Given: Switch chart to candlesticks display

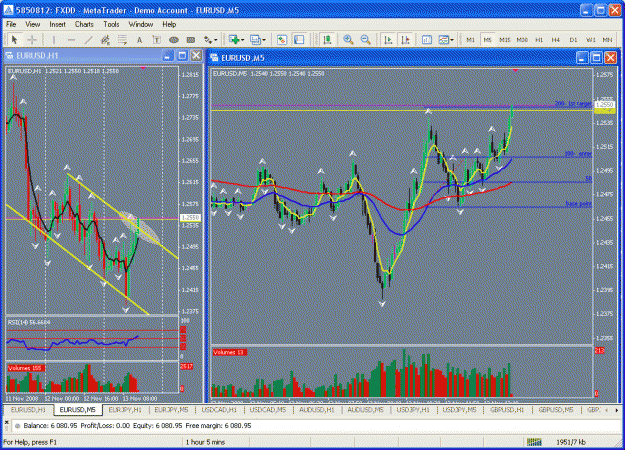Looking at the screenshot, I should [x=327, y=40].
